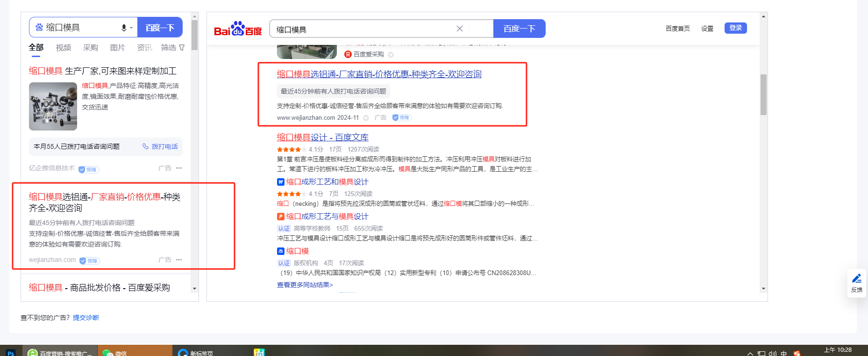The width and height of the screenshot is (868, 356).
Task: Switch to the 视频 tab
Action: (64, 48)
